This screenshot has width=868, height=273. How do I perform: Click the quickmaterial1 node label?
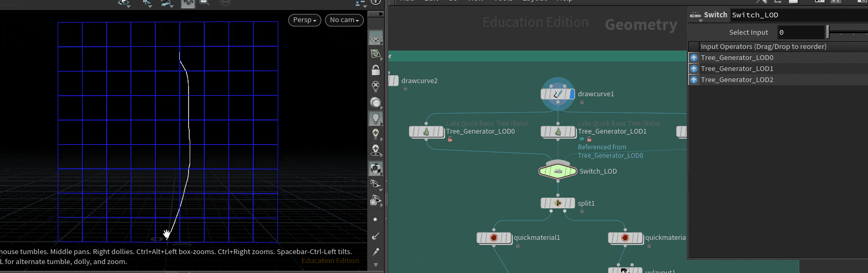click(x=537, y=238)
